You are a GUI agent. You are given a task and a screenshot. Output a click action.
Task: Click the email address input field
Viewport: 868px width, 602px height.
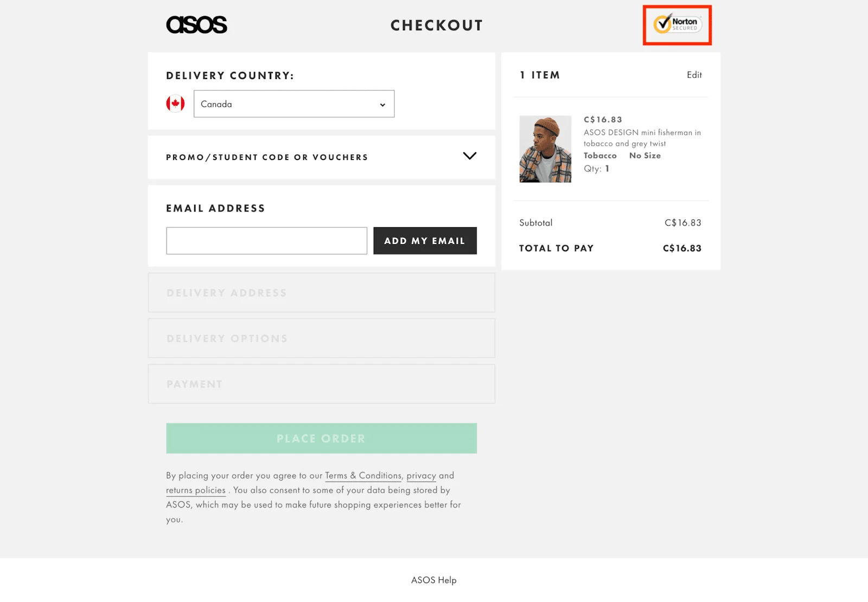(x=266, y=240)
